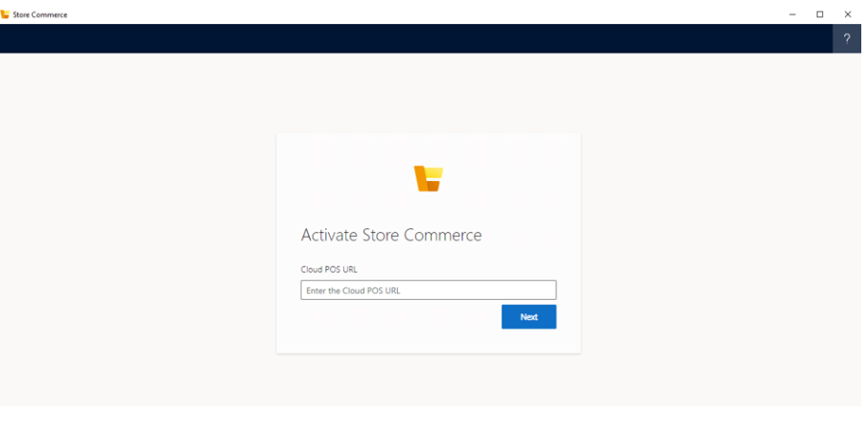Screen dimensions: 868x434
Task: Click the 'Cloud POS URL' field label
Action: (x=329, y=269)
